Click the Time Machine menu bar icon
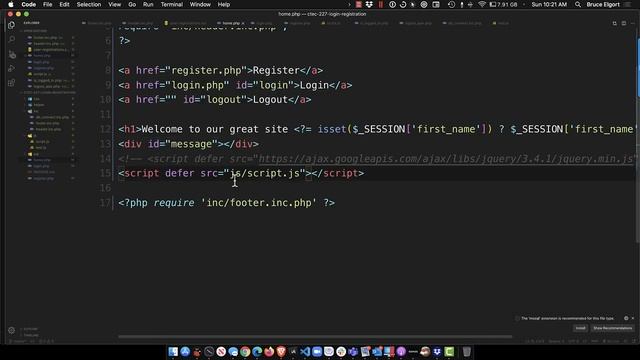Viewport: 640px width, 360px height. click(451, 4)
